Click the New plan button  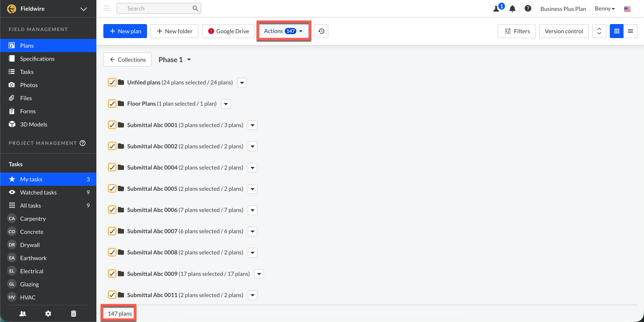pyautogui.click(x=125, y=31)
